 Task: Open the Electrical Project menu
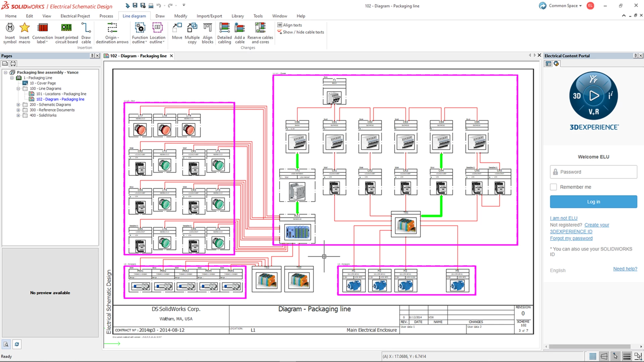(x=75, y=16)
